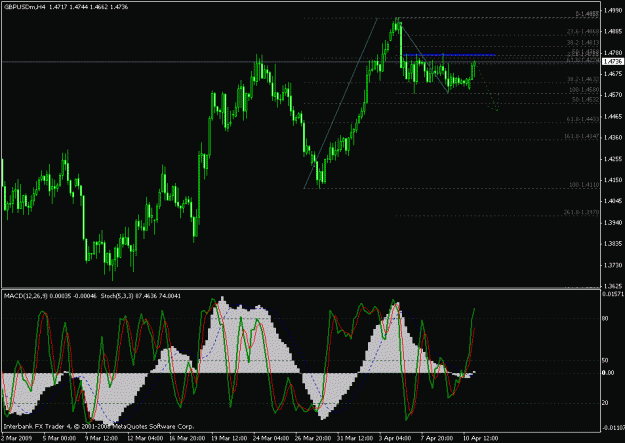
Task: Click the 31 Mar 12:00 date label
Action: click(x=355, y=438)
